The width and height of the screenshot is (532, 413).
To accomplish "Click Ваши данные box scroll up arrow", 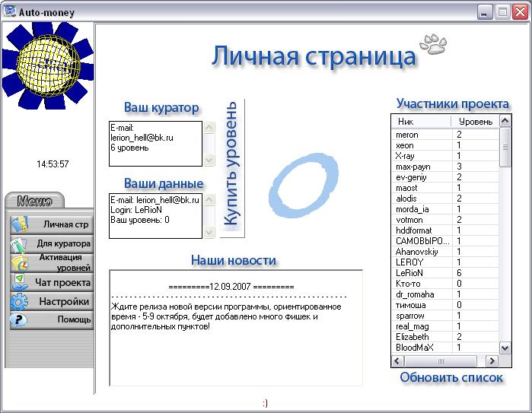I will click(x=209, y=200).
